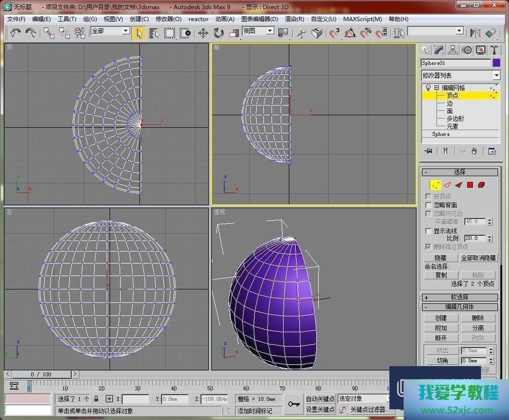Image resolution: width=509 pixels, height=420 pixels.
Task: Select the 边 sub-object in modifier stack
Action: [x=449, y=103]
